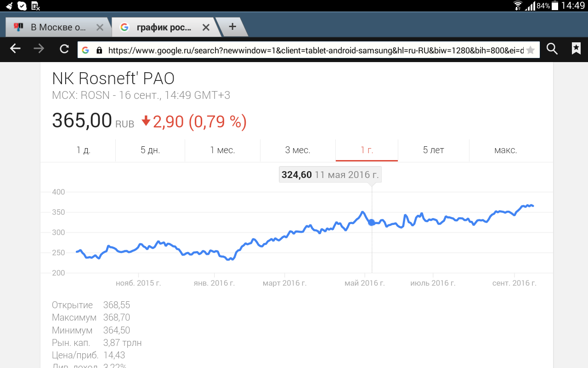Click the NK Rosneft' PAO title
Image resolution: width=588 pixels, height=368 pixels.
[113, 79]
